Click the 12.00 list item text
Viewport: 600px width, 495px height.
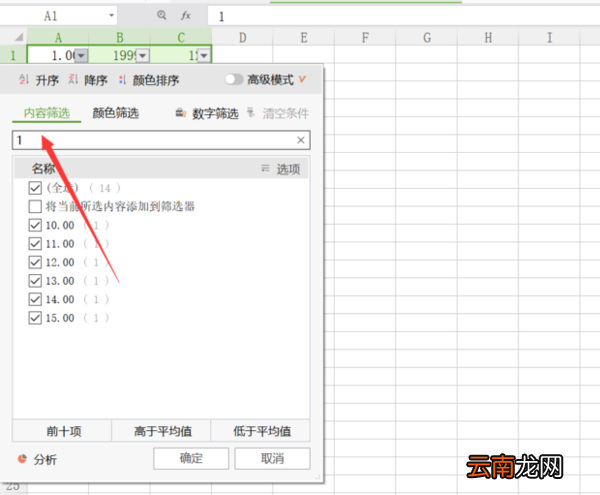click(x=60, y=262)
